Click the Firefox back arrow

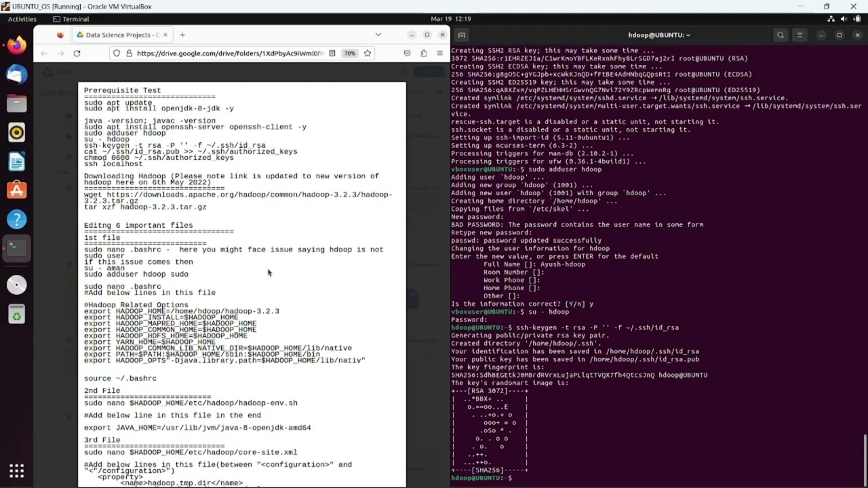click(44, 53)
